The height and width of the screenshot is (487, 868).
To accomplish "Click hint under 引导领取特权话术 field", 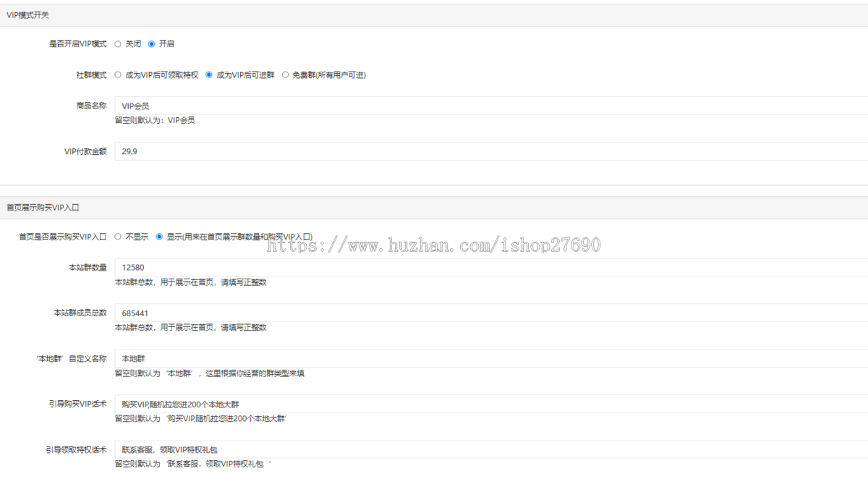I will point(193,465).
